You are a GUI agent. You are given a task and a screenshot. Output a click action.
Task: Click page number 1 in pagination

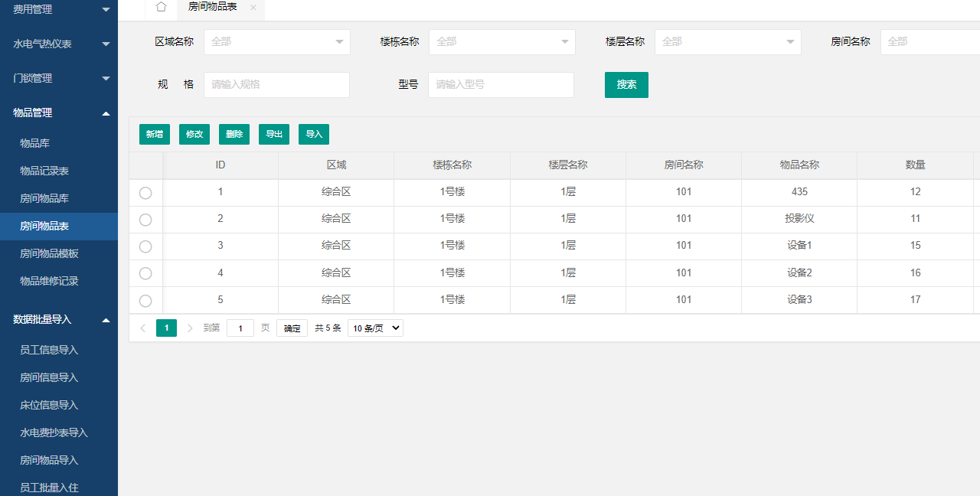(x=166, y=328)
